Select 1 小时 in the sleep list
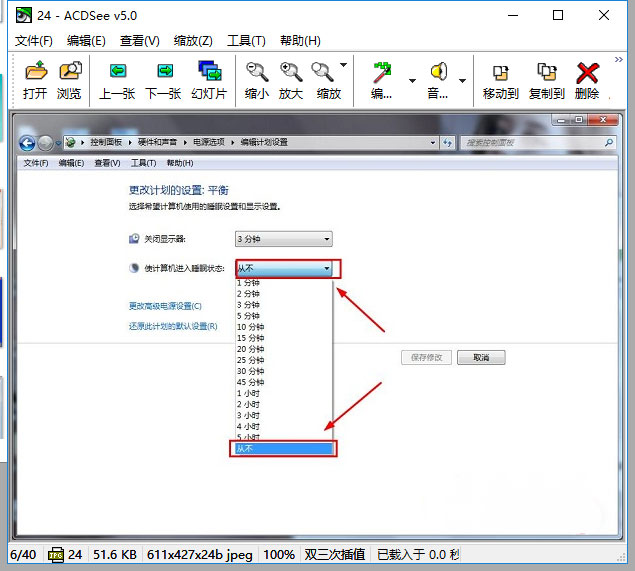This screenshot has height=571, width=635. [284, 393]
